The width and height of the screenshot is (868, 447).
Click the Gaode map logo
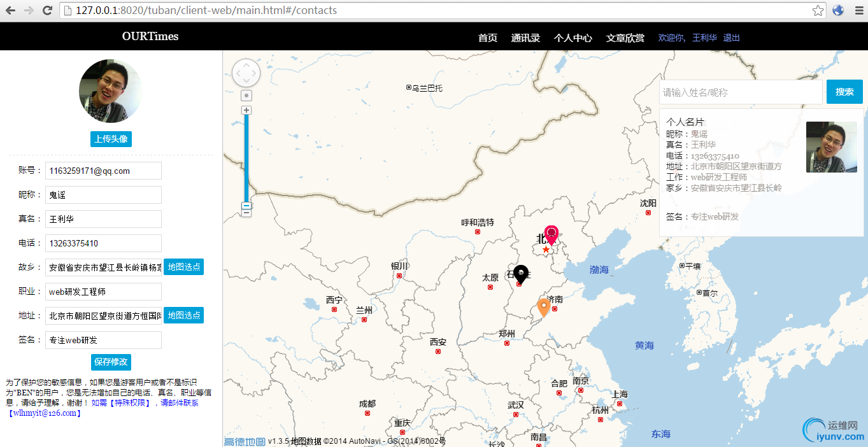click(x=245, y=441)
